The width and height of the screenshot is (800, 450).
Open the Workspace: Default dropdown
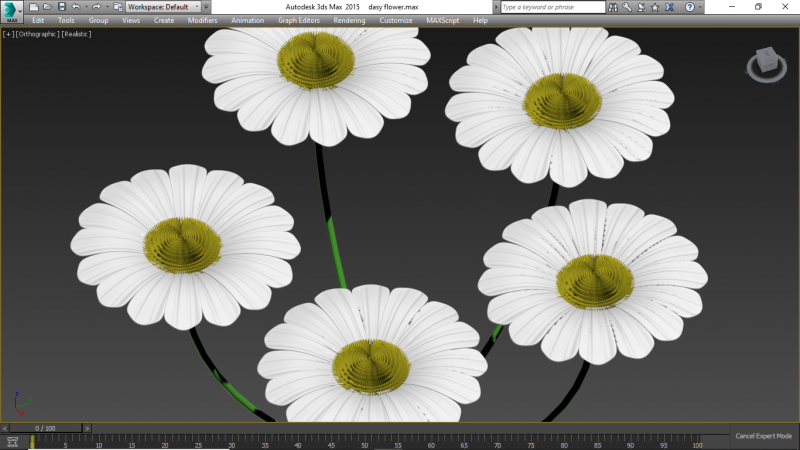click(163, 7)
